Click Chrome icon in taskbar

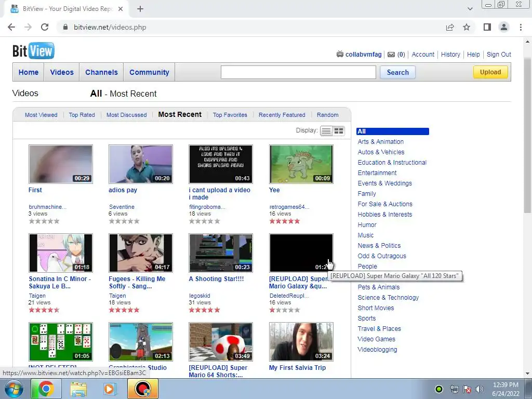pyautogui.click(x=46, y=389)
